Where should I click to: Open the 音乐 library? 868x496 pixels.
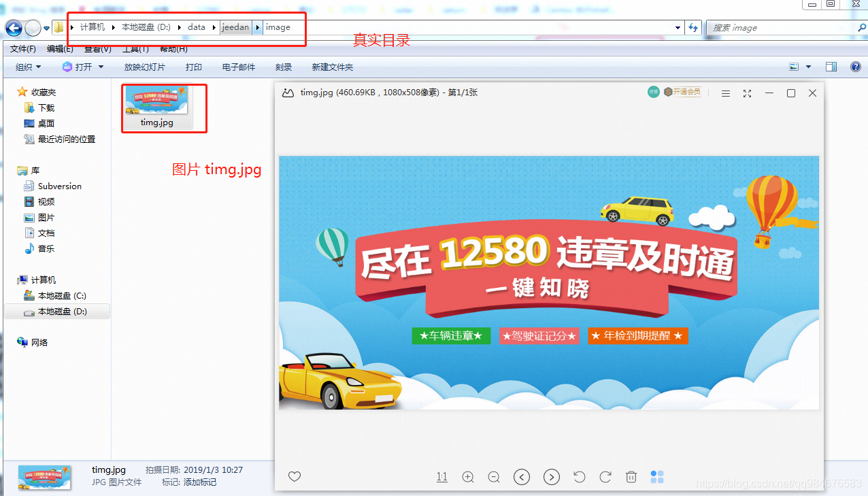click(x=46, y=248)
